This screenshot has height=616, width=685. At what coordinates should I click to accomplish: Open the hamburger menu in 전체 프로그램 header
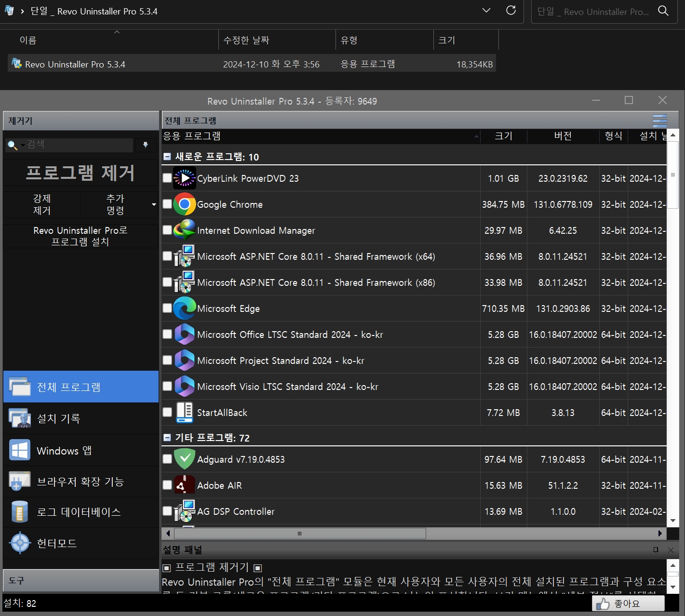[660, 121]
